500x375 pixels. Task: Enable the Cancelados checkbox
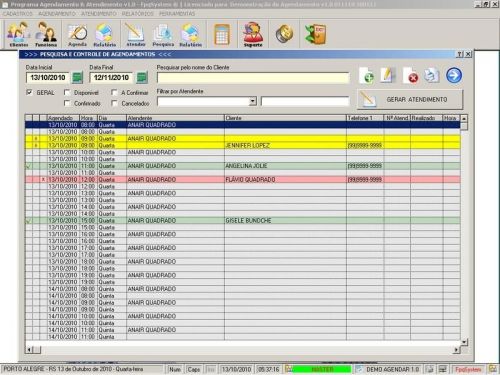click(x=114, y=103)
